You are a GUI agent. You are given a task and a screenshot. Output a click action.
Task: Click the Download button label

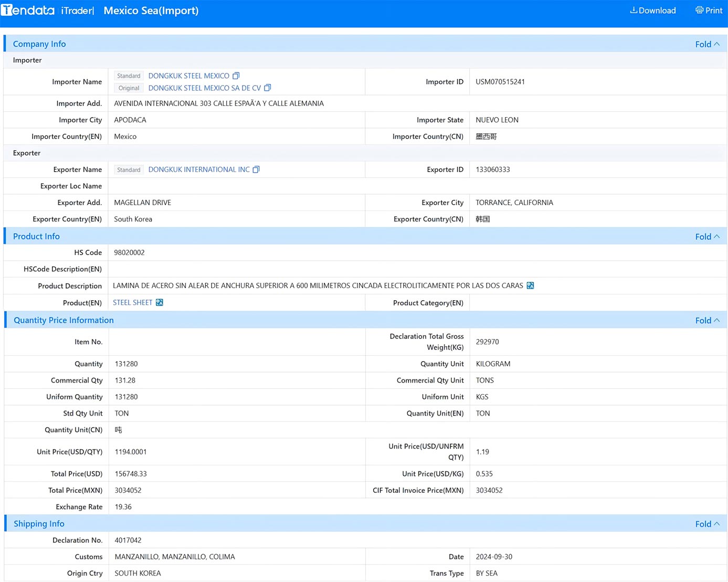(657, 10)
